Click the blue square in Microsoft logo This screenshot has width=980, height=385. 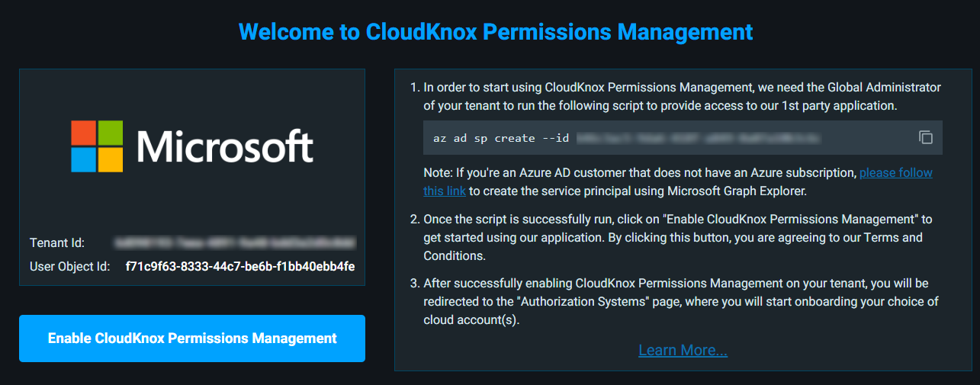click(84, 159)
